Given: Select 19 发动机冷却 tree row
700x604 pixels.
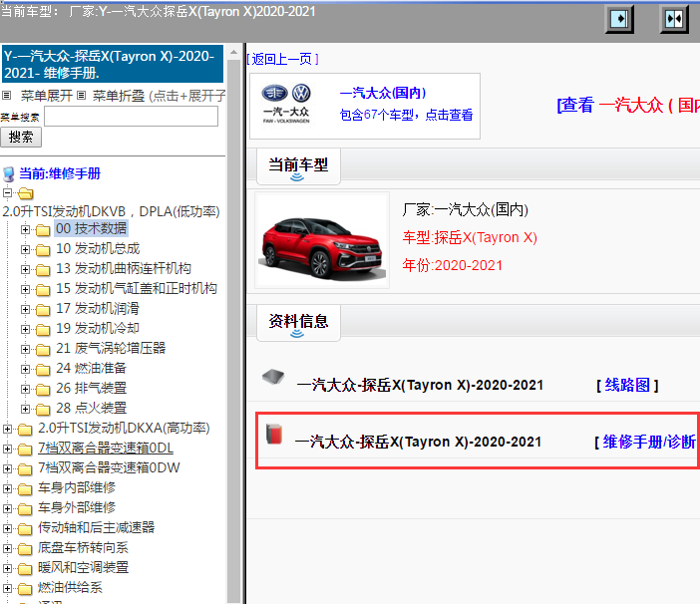Looking at the screenshot, I should pos(98,328).
